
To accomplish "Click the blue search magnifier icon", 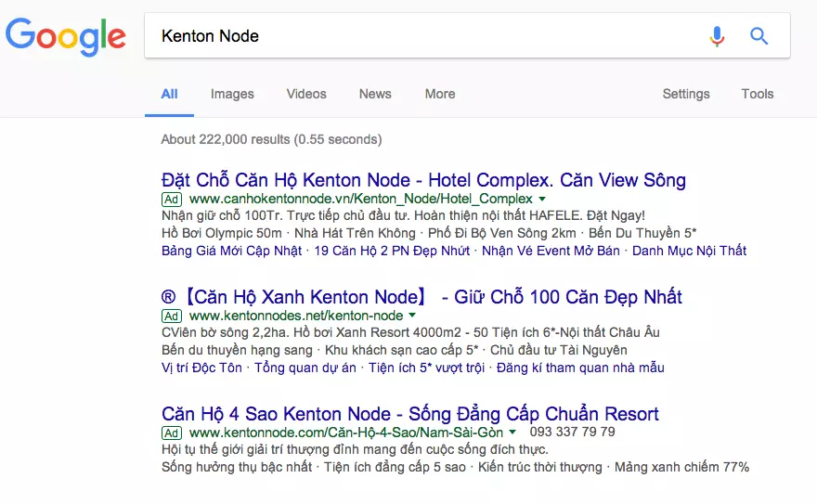I will pos(759,36).
